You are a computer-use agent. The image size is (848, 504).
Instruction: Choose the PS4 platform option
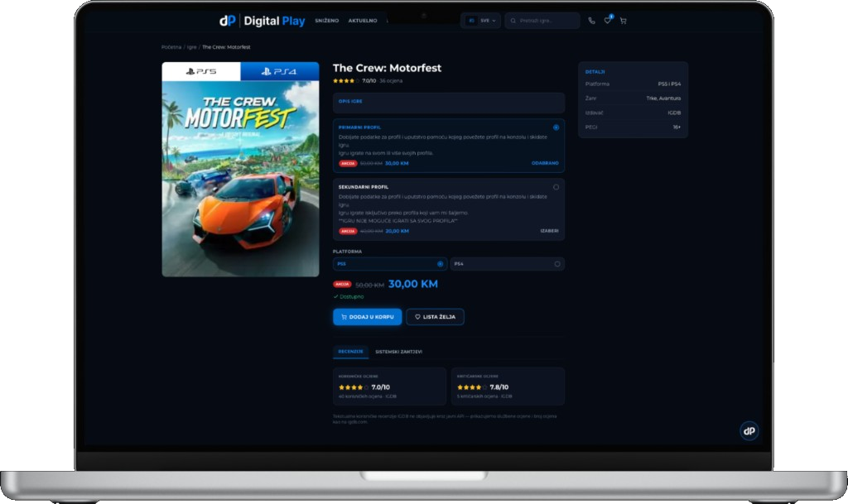click(x=508, y=264)
